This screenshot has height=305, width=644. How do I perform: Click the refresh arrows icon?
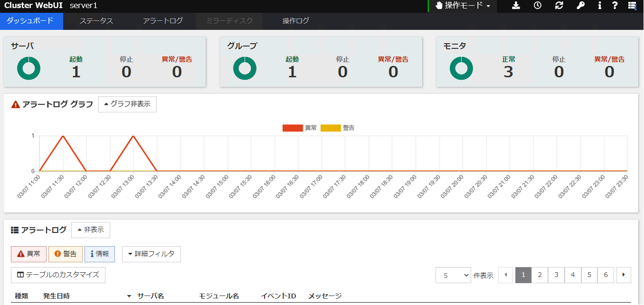click(559, 6)
